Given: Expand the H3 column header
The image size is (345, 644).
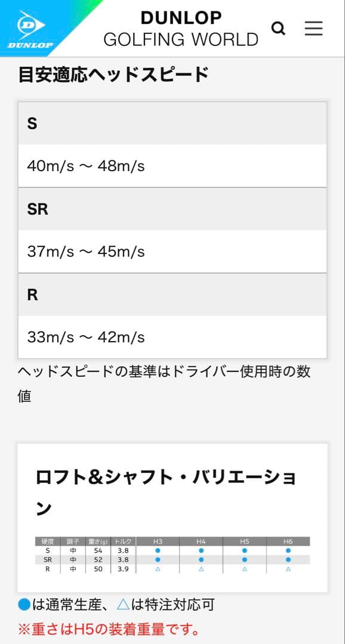Looking at the screenshot, I should pos(158,541).
